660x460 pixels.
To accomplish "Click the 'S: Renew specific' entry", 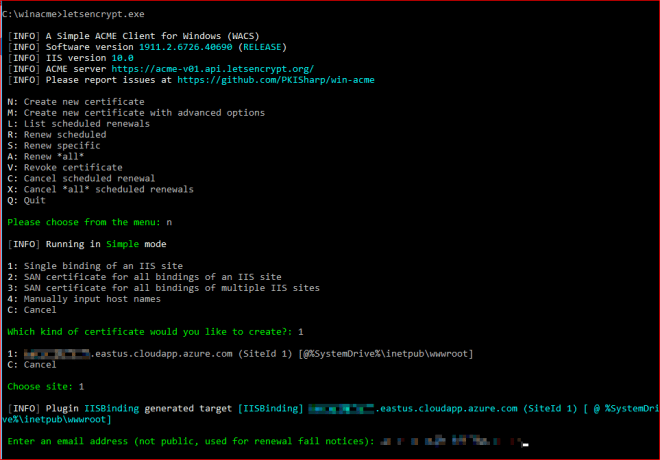I will (57, 146).
